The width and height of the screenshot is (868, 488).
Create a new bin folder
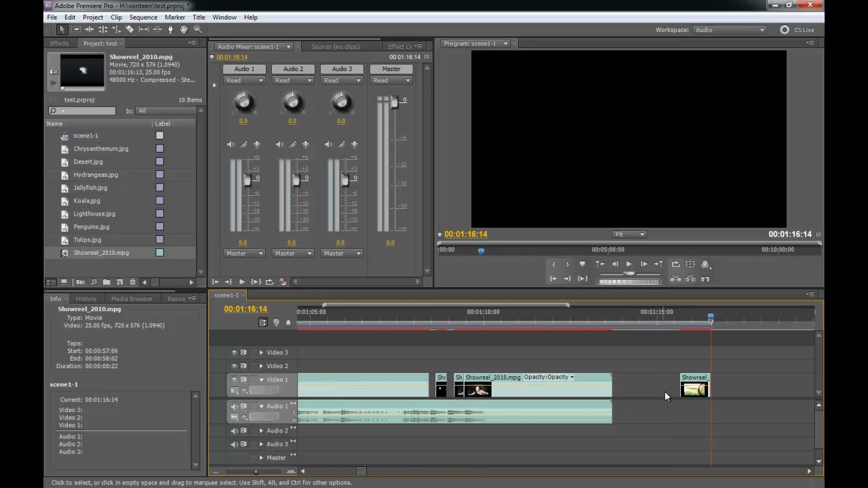(x=106, y=282)
